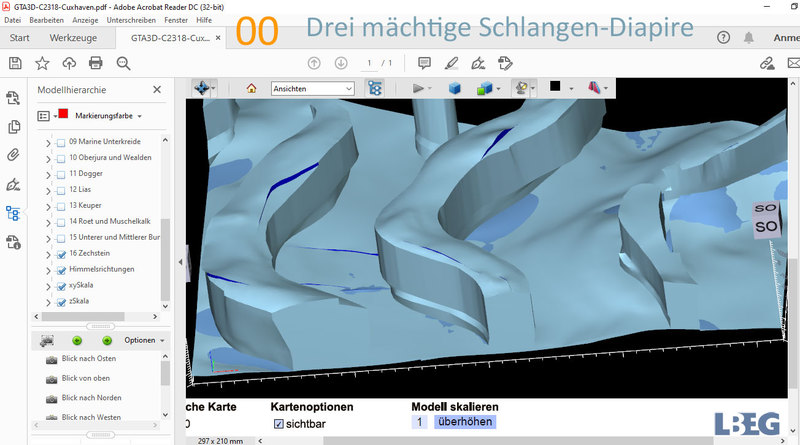Select the Blick nach Osten view
Screen dimensions: 800x445
coord(89,360)
